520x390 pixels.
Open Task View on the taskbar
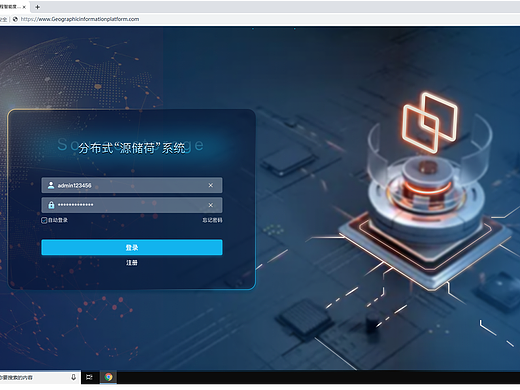pos(89,377)
